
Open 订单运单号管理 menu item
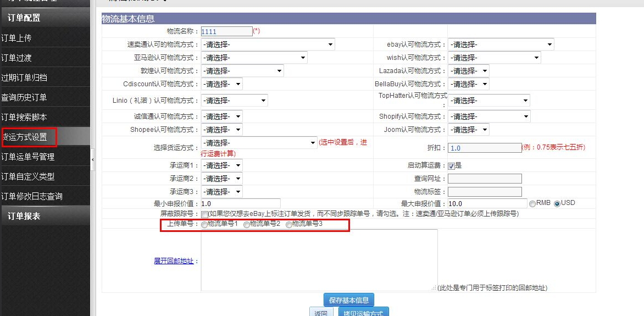(x=27, y=157)
